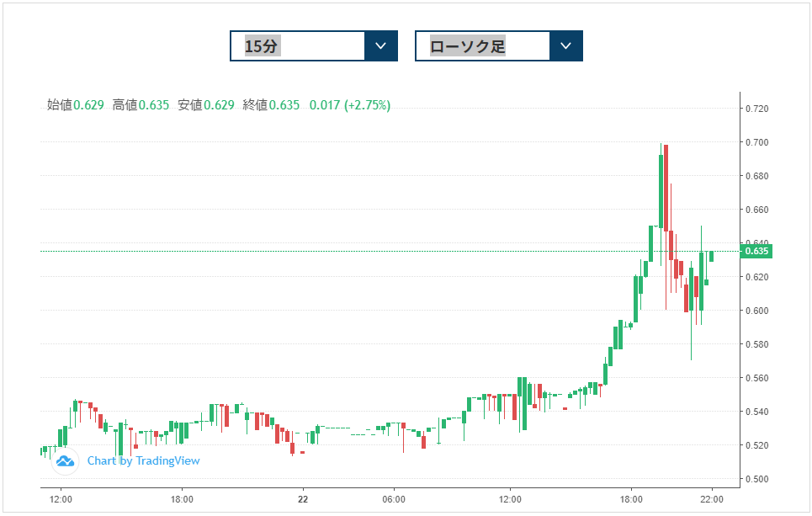Open the 15分 timeframe dropdown

[x=314, y=46]
